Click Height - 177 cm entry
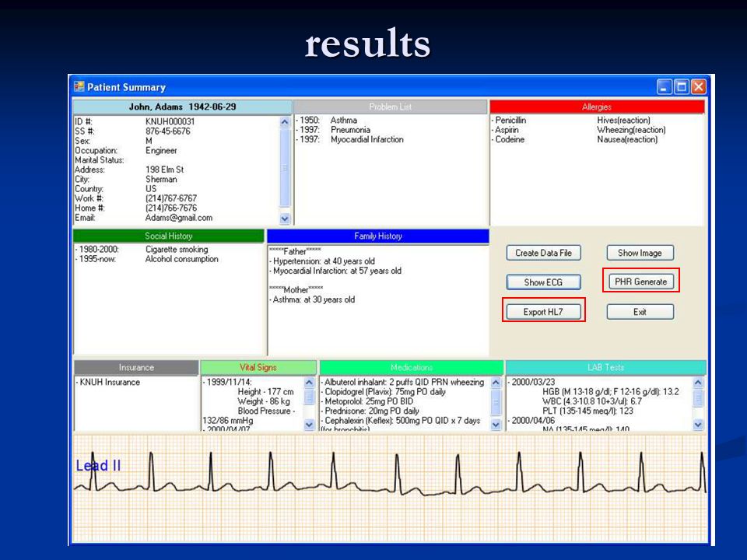 266,391
